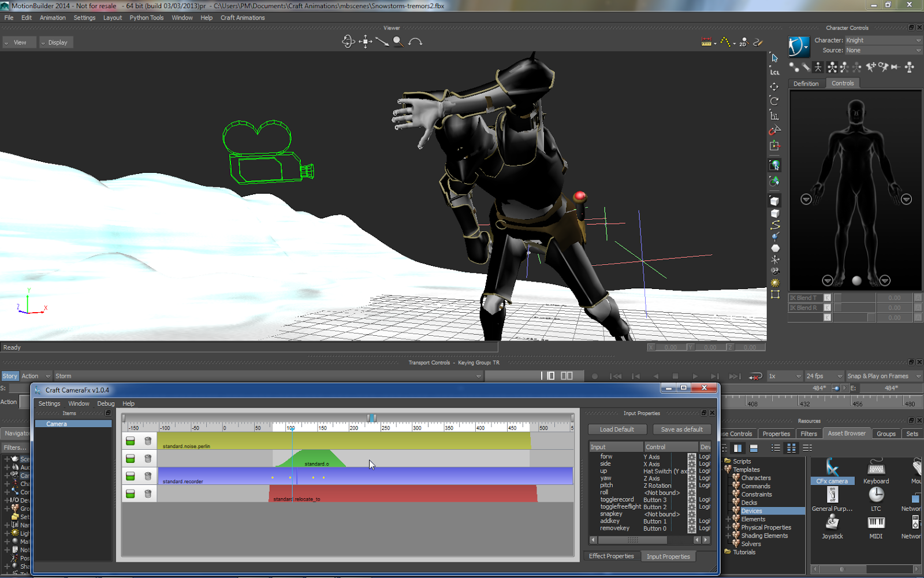Click the viewer zoom magnifier tool
Viewport: 924px width, 578px height.
click(x=398, y=42)
